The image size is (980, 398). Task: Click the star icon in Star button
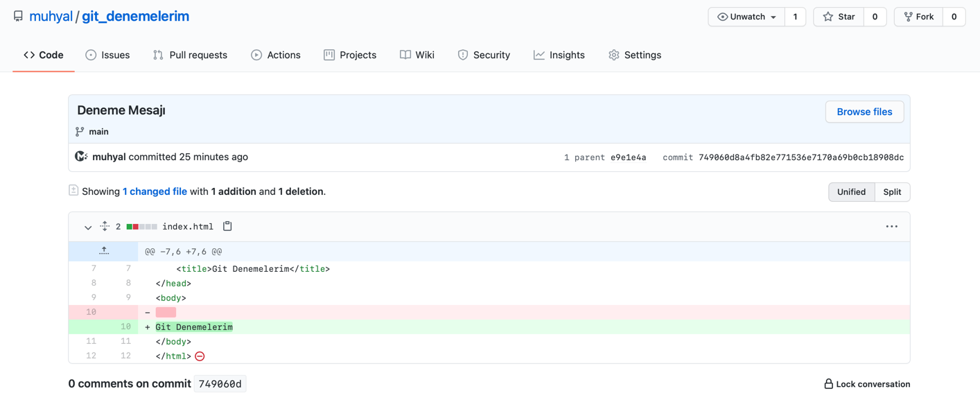828,17
